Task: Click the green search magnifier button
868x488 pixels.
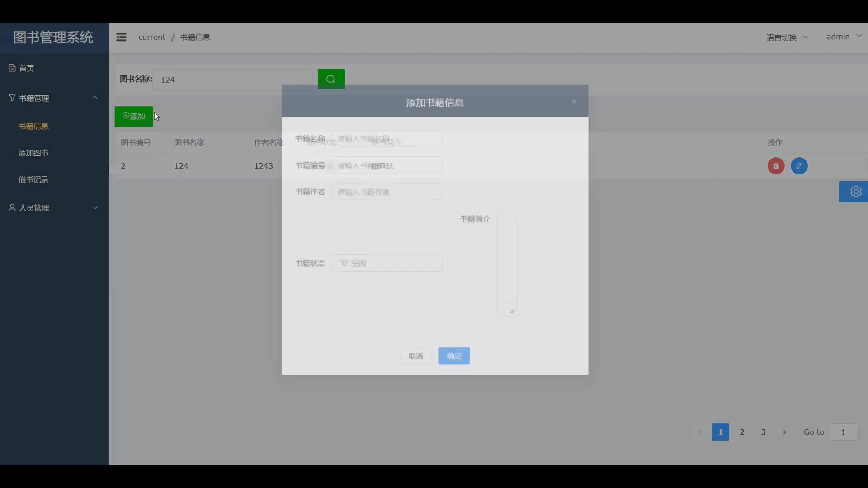Action: point(331,79)
